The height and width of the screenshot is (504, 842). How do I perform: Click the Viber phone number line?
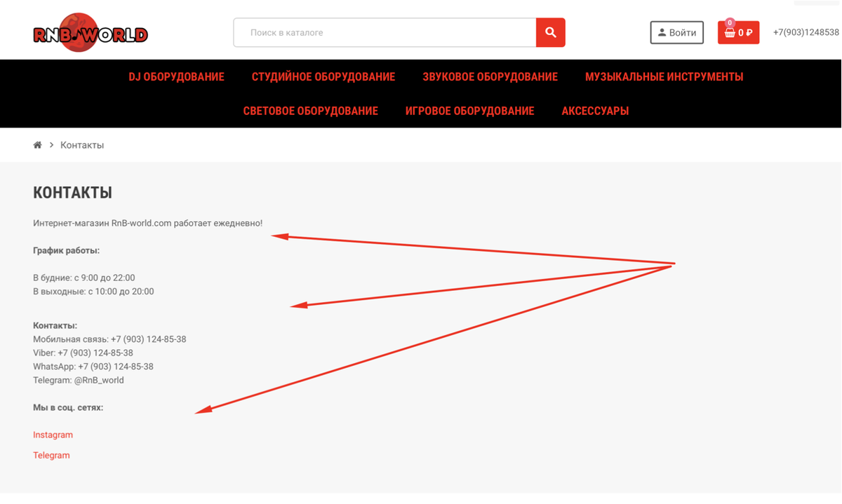pos(83,353)
